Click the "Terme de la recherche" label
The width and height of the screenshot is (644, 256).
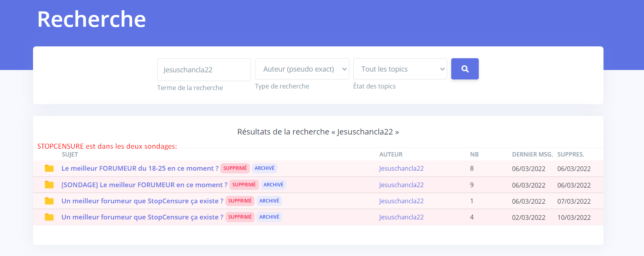pyautogui.click(x=190, y=88)
